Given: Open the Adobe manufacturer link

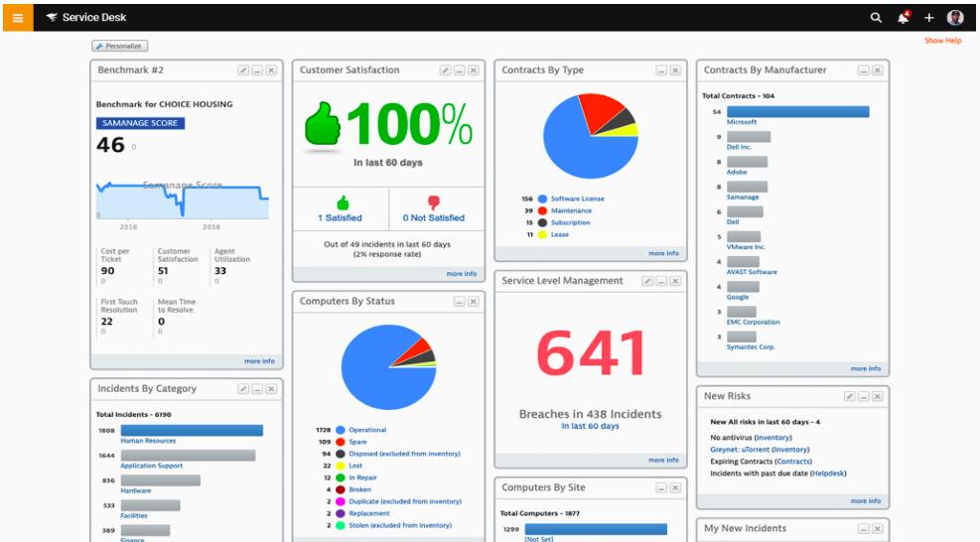Looking at the screenshot, I should click(x=737, y=172).
